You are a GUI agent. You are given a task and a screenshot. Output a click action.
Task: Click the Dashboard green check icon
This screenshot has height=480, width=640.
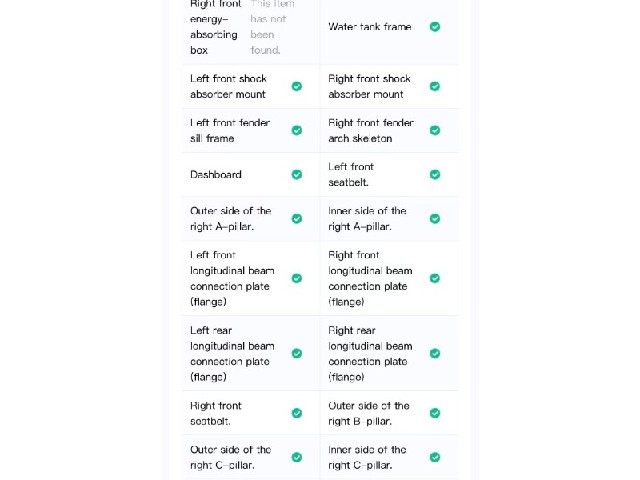[297, 175]
